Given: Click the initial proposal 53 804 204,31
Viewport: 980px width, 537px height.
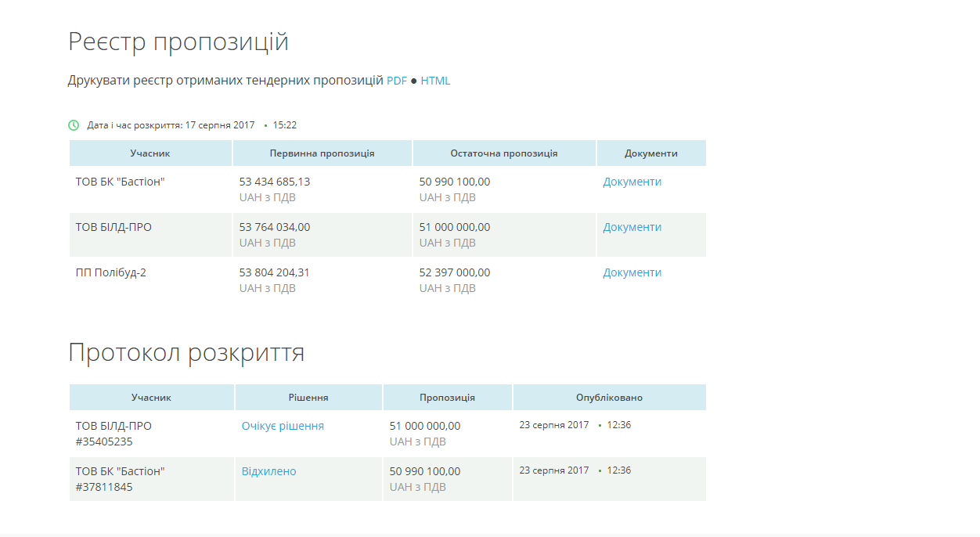Looking at the screenshot, I should click(x=275, y=272).
